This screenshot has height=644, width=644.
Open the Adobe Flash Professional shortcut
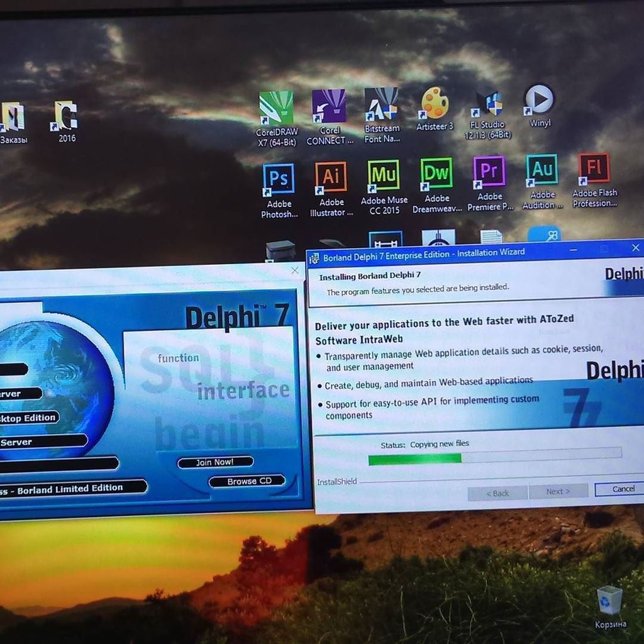click(594, 180)
